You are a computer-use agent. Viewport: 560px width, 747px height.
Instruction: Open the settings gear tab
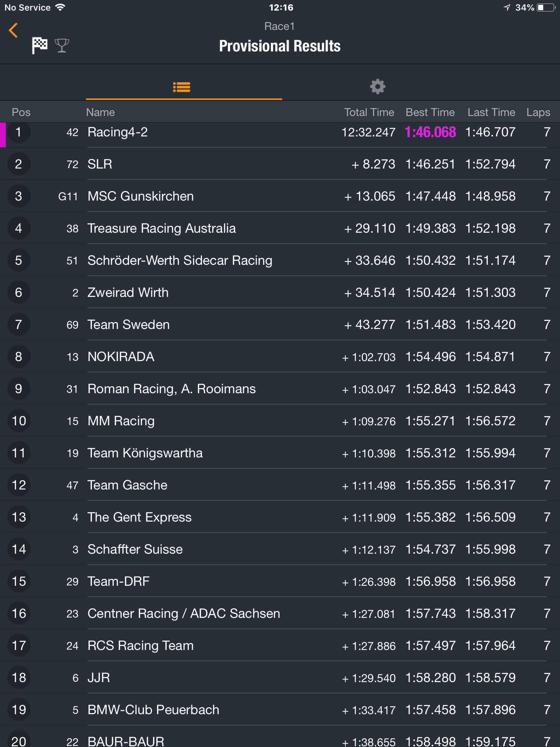coord(378,87)
